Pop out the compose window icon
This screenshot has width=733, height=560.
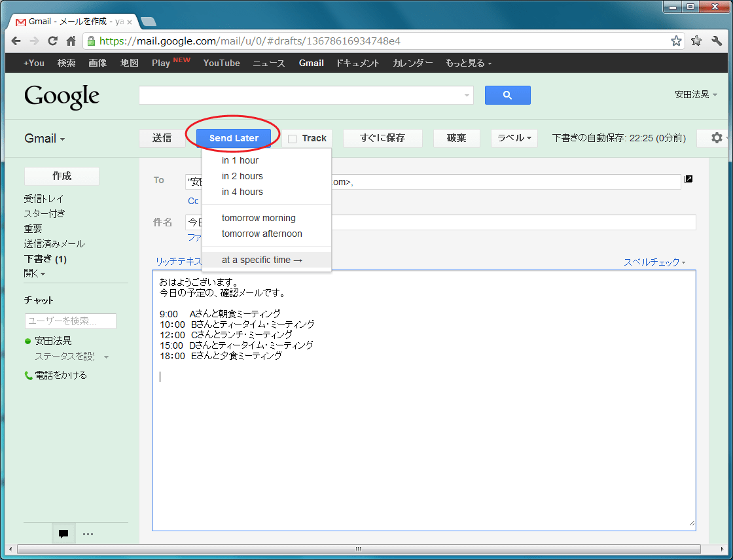688,179
